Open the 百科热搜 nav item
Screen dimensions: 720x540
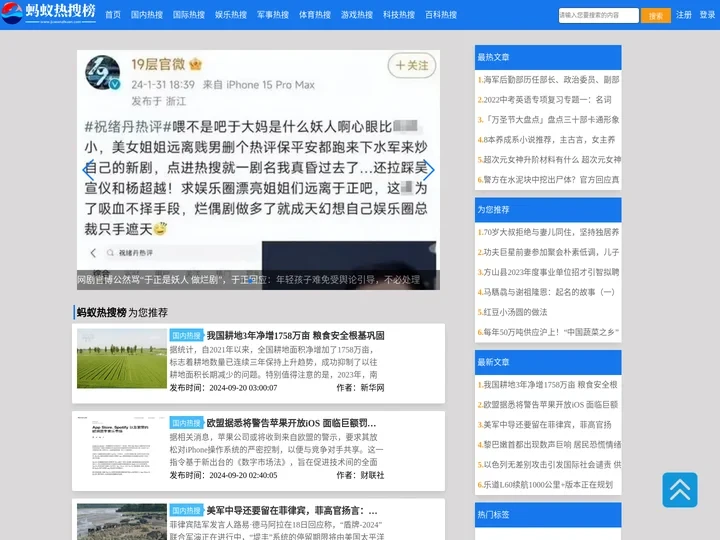[441, 15]
